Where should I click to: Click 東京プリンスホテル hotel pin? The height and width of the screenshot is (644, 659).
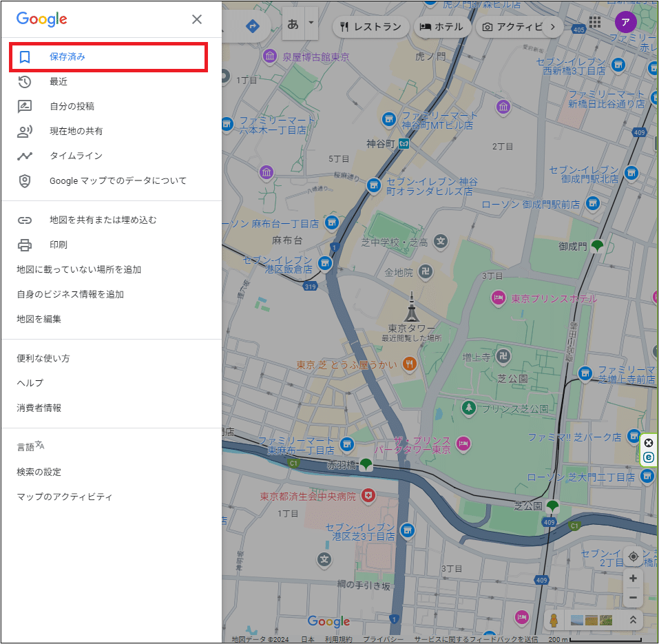coord(498,298)
